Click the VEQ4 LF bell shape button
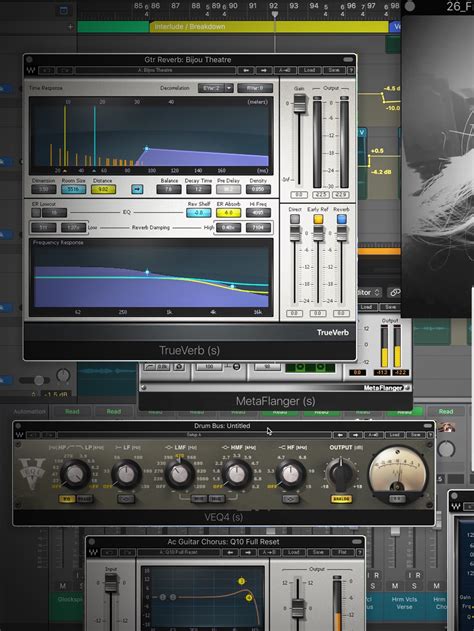This screenshot has height=631, width=474. coord(126,499)
